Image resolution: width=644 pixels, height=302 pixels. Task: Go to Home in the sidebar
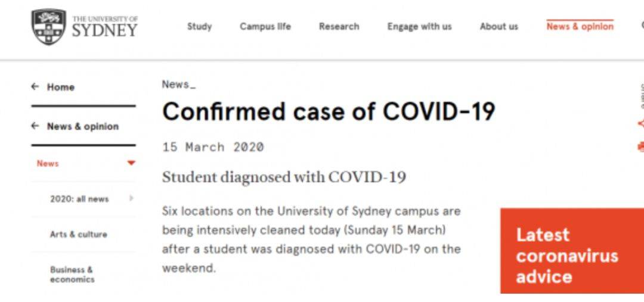[61, 87]
